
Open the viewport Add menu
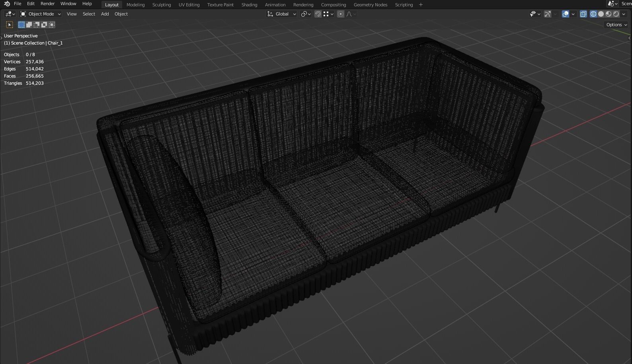[105, 14]
